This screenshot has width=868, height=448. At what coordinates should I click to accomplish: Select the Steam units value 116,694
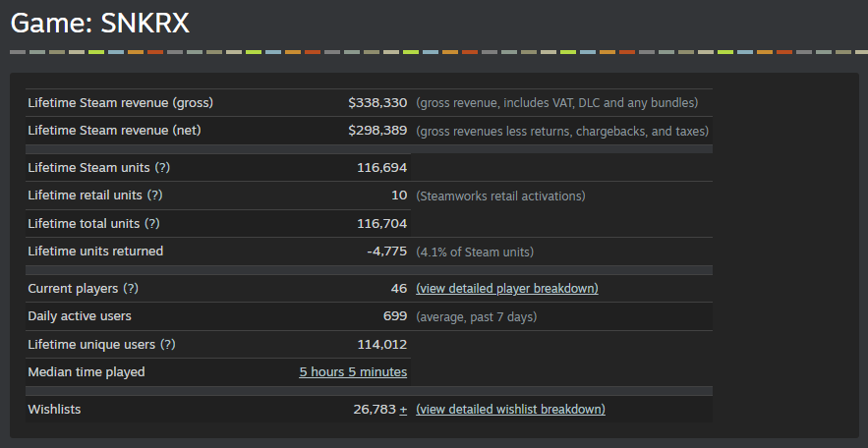[x=382, y=168]
